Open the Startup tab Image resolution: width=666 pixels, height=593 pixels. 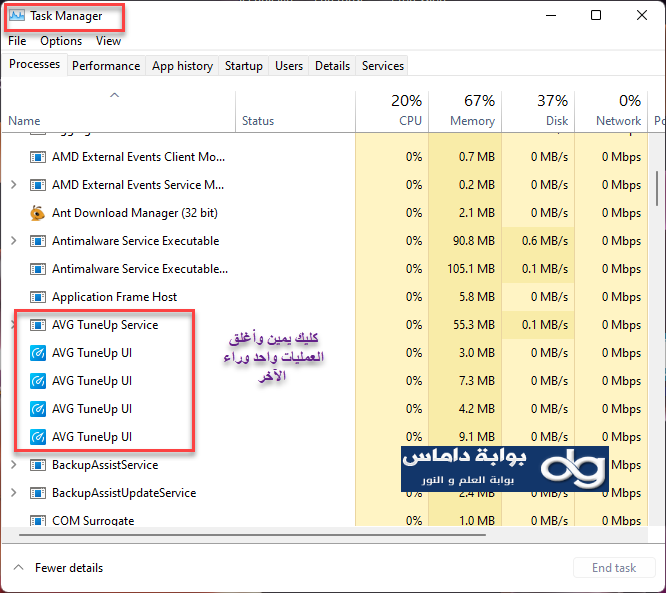[243, 66]
